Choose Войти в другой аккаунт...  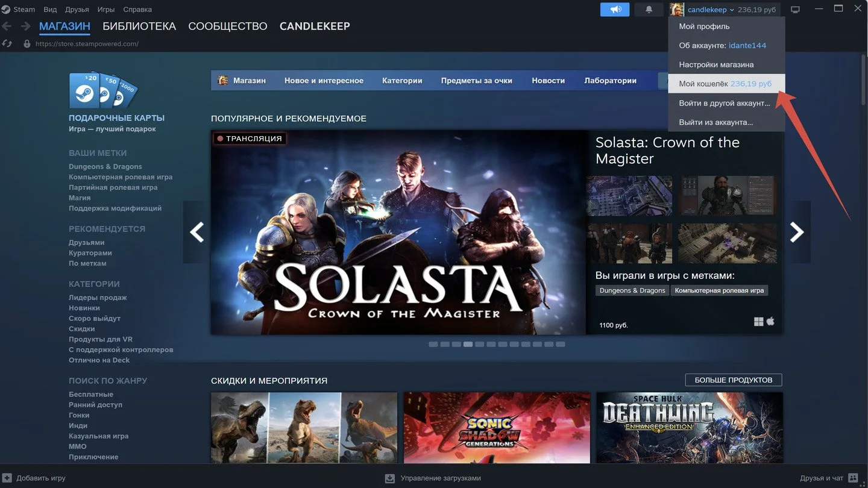(726, 103)
